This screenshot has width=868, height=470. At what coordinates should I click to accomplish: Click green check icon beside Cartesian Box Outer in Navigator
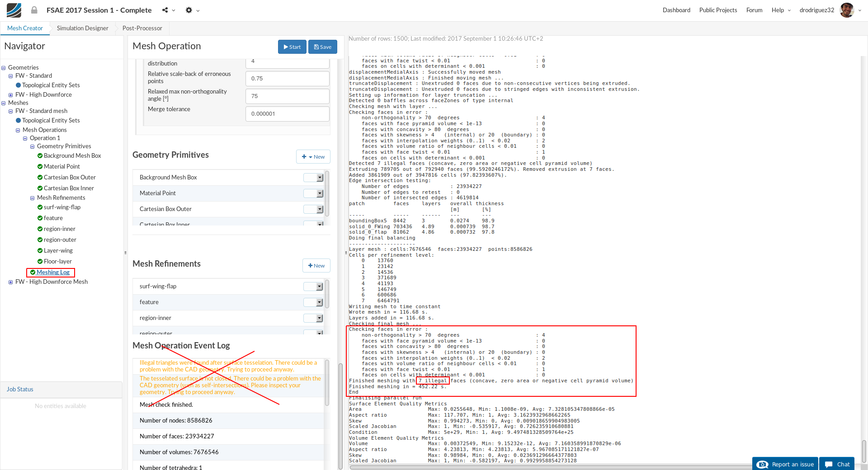pos(40,177)
